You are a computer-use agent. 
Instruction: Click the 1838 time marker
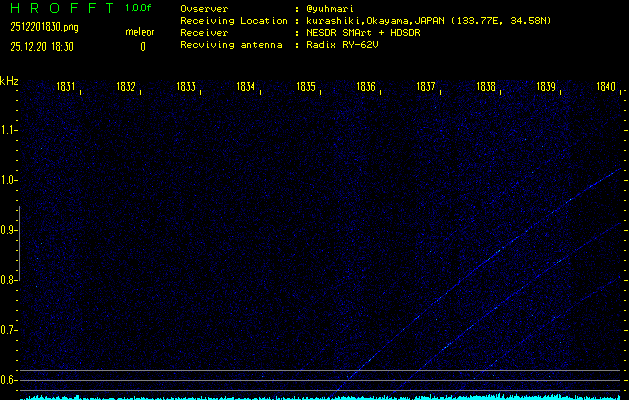486,88
